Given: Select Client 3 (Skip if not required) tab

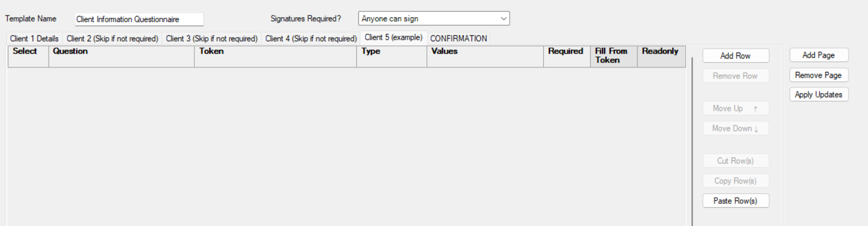Looking at the screenshot, I should [x=211, y=39].
